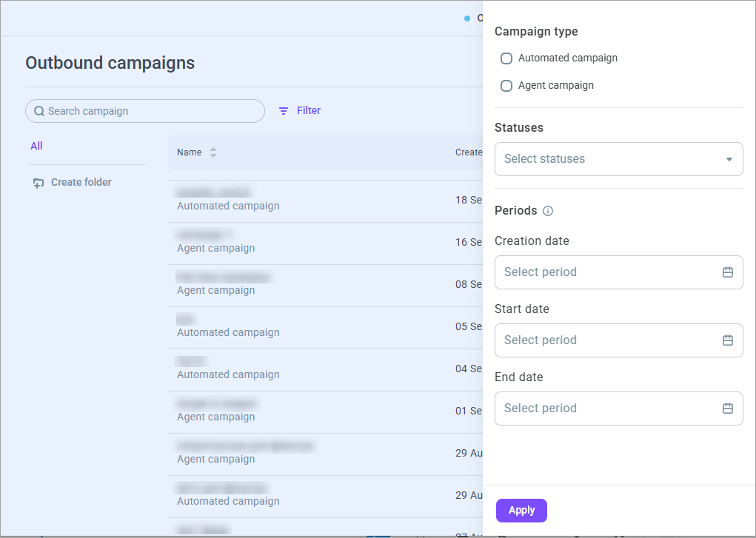Screen dimensions: 756x538
Task: Click the End date Select period field
Action: [618, 408]
